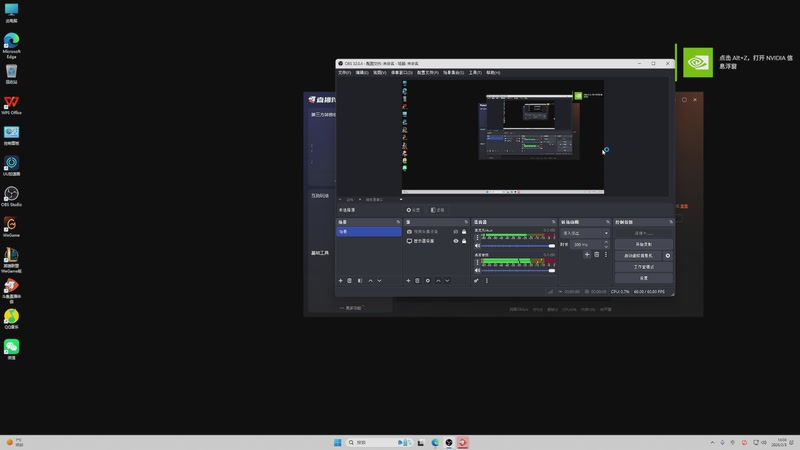Mute the first mixer audio channel

click(x=478, y=246)
